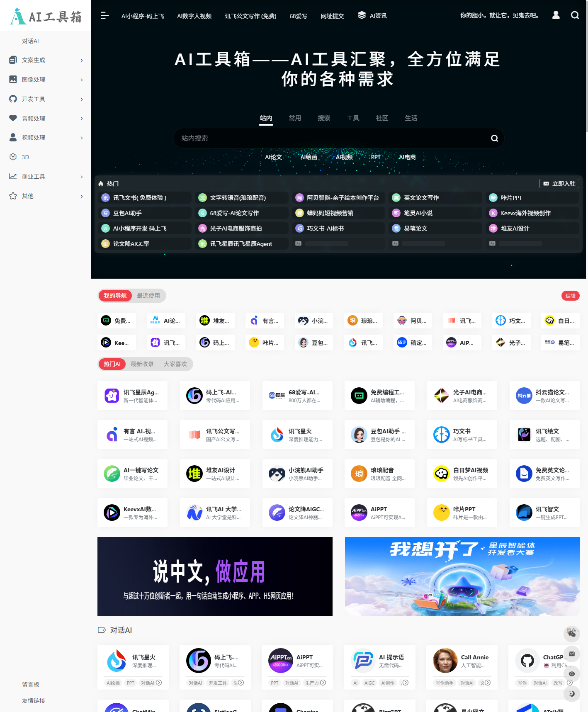Click the floating eye icon button
Viewport: 588px width, 712px height.
pos(572,674)
